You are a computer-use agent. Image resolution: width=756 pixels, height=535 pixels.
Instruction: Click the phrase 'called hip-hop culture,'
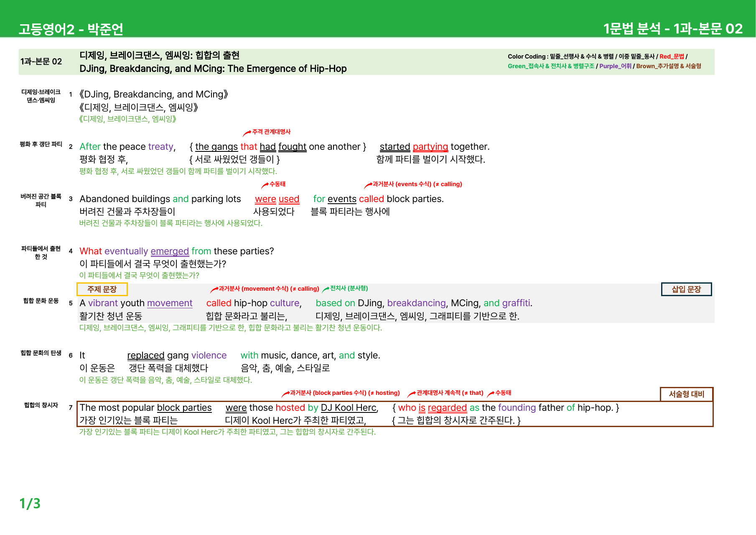point(254,303)
